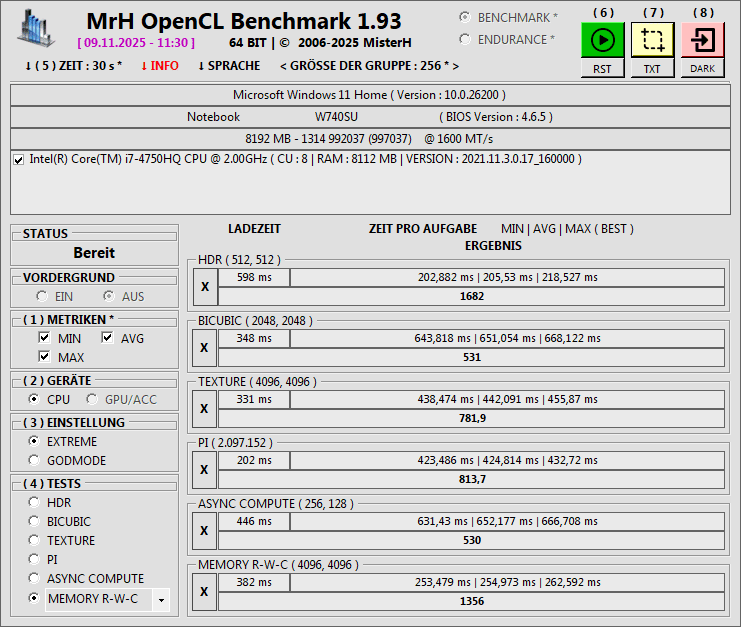Click the yellow screenshot capture icon
Image resolution: width=741 pixels, height=627 pixels.
coord(652,40)
